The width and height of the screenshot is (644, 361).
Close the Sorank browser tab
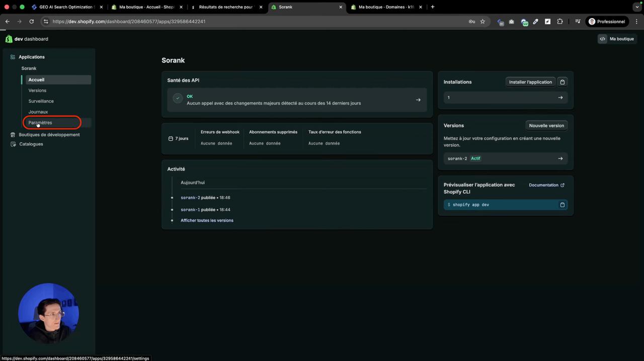341,7
